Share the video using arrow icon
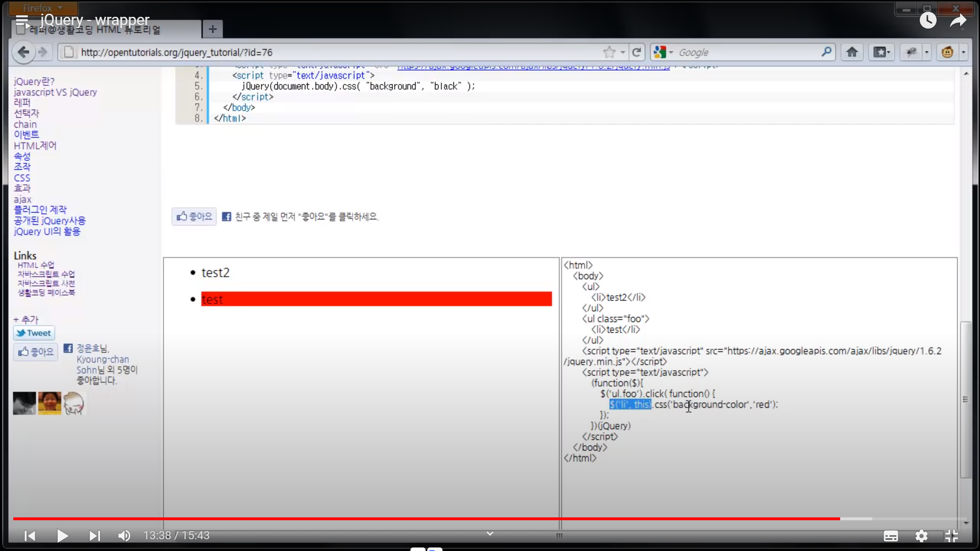 [958, 20]
